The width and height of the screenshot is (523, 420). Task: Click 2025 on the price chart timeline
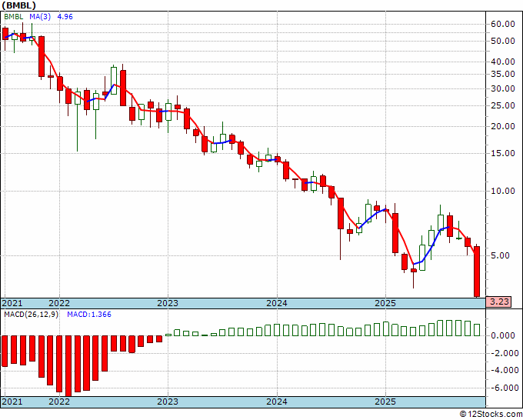point(385,303)
